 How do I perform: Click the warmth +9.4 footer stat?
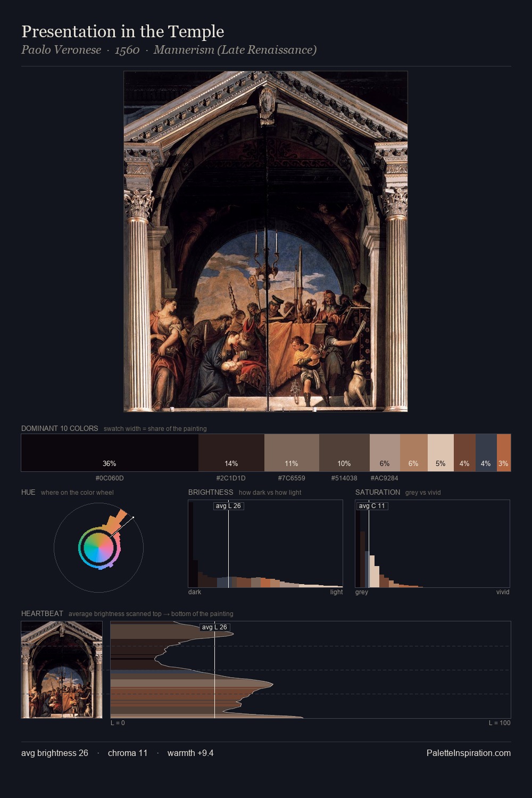click(x=190, y=753)
